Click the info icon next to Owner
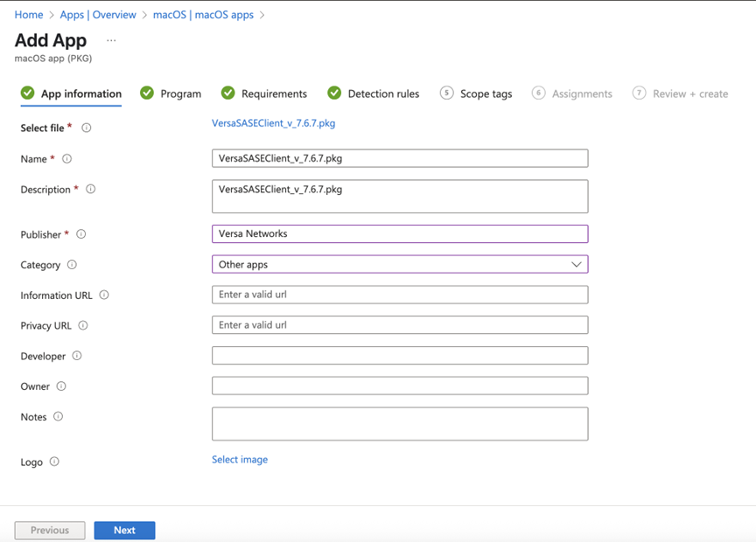756x542 pixels. 61,386
